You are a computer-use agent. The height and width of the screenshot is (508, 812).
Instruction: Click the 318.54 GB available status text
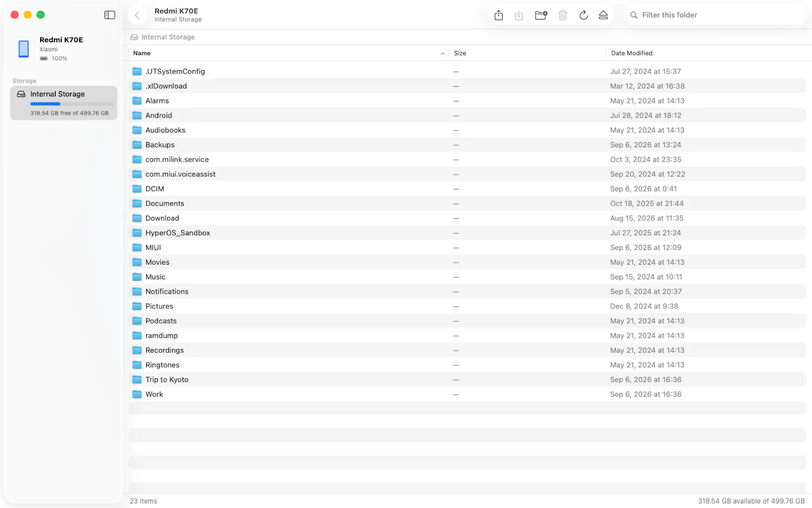[x=751, y=501]
